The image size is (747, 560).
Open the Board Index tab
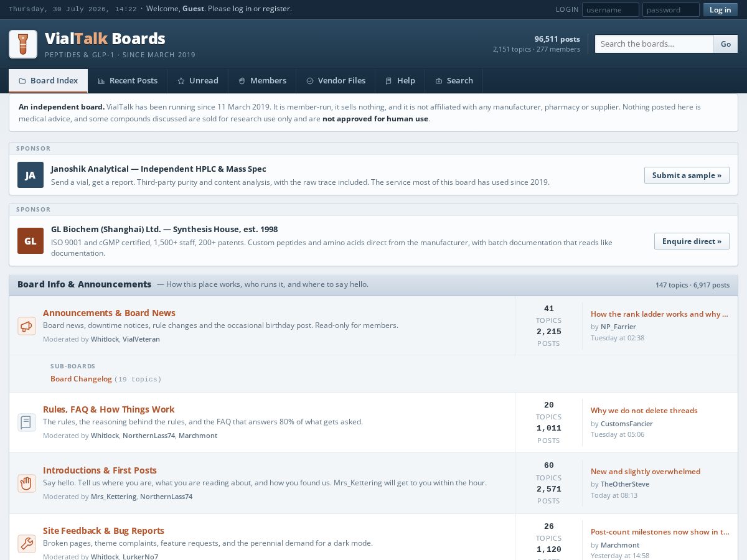pyautogui.click(x=48, y=81)
